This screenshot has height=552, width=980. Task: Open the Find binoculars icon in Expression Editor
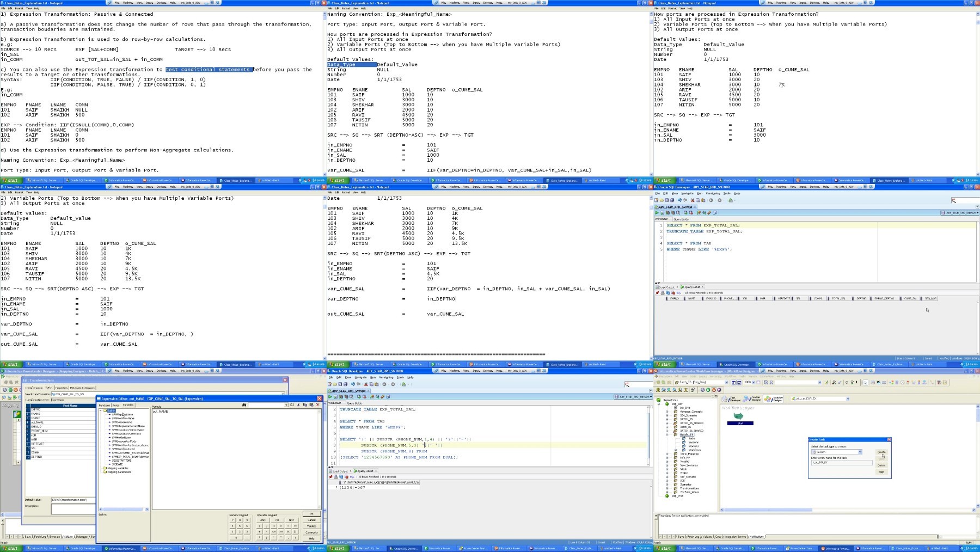(244, 404)
